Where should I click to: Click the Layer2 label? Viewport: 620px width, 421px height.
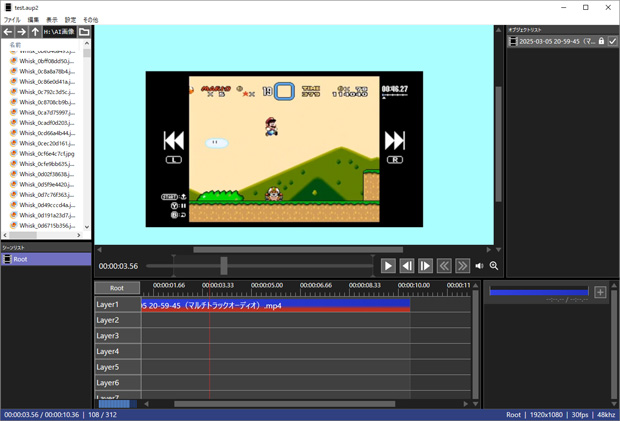click(118, 320)
